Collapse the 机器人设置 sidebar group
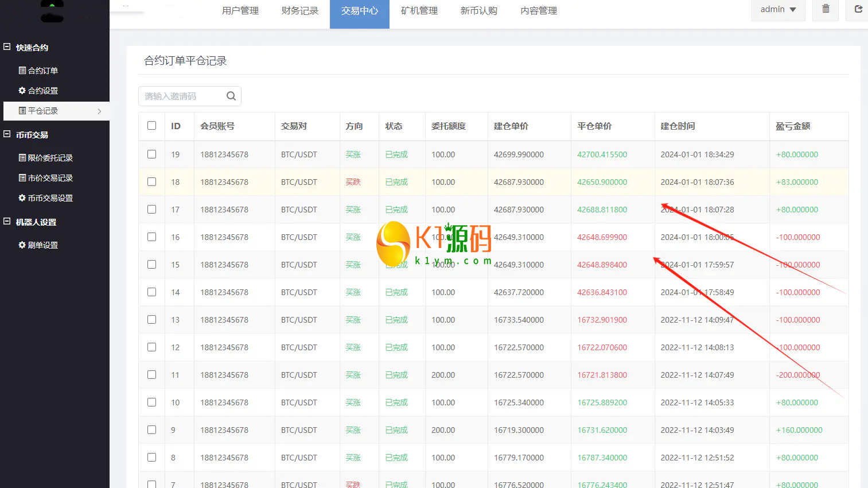The width and height of the screenshot is (868, 488). 7,222
